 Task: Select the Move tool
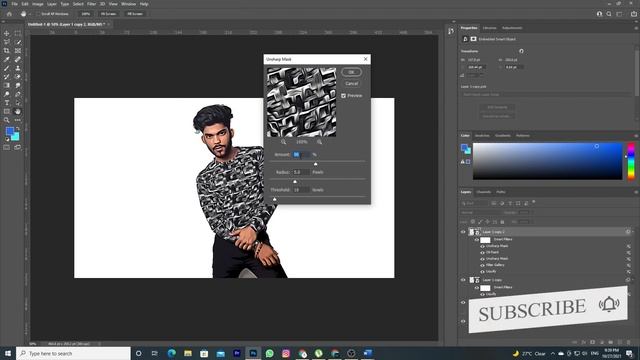(x=7, y=33)
